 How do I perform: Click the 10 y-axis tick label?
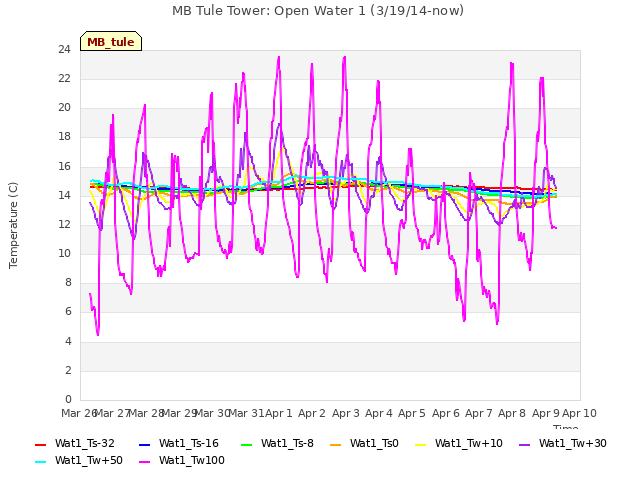[x=64, y=253]
